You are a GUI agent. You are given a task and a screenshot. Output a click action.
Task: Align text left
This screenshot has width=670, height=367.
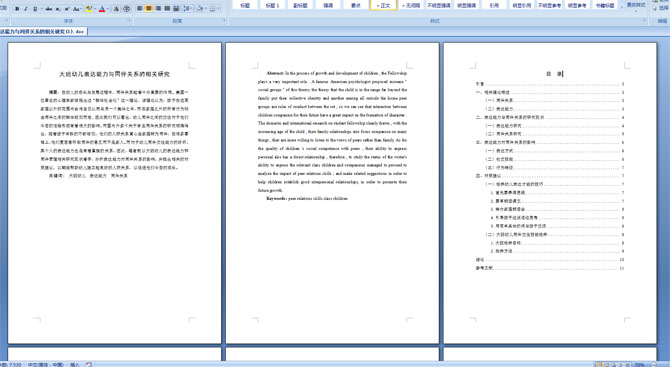point(139,9)
